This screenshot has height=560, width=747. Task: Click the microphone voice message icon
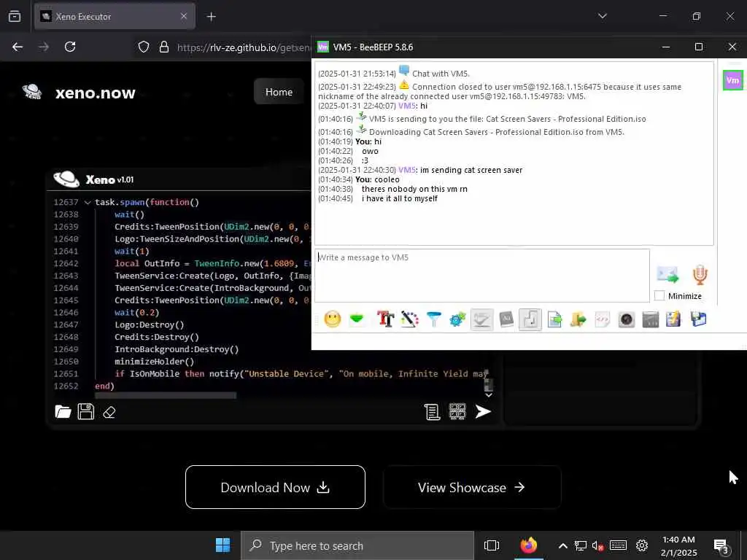[700, 275]
